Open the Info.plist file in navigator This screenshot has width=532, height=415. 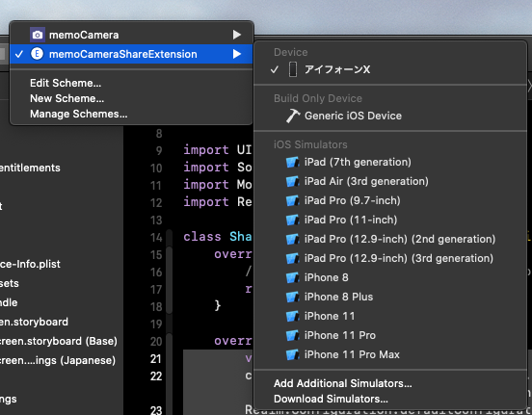click(x=30, y=264)
